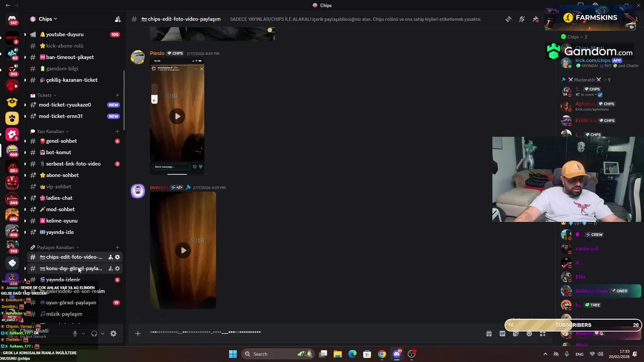
Task: Toggle deafen headphones in user panel
Action: [94, 333]
